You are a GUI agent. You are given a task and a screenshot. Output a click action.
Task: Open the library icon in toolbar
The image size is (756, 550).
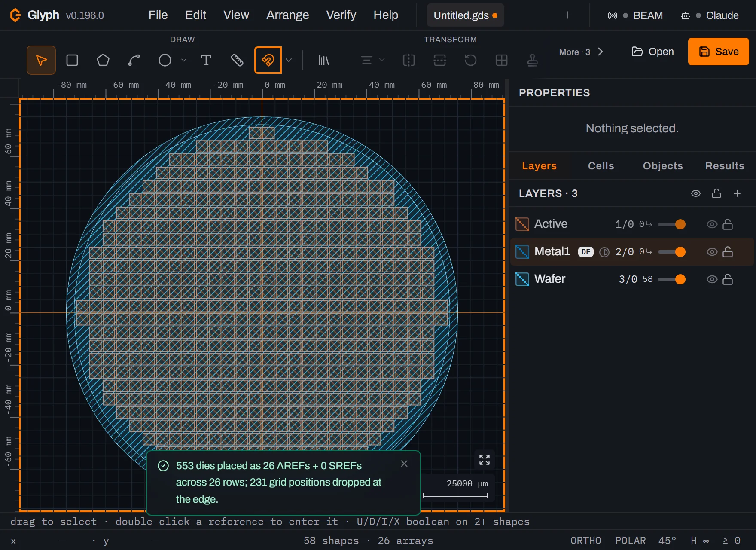pos(323,60)
